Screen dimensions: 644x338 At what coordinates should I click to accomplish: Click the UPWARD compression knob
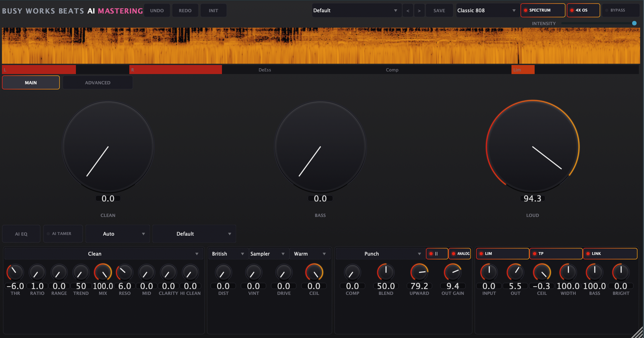point(419,272)
